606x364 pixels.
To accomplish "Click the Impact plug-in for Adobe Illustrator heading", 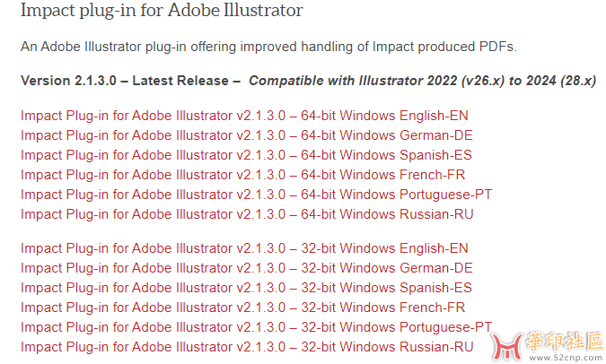I will (x=162, y=11).
